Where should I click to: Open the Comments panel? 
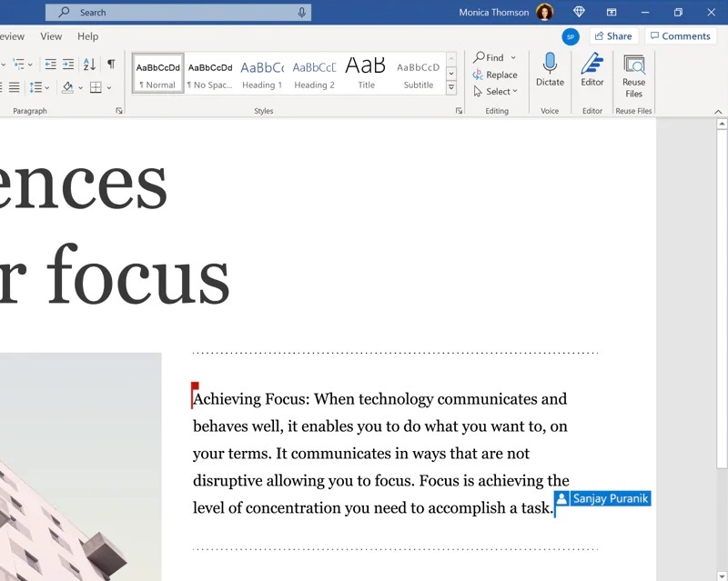point(681,35)
